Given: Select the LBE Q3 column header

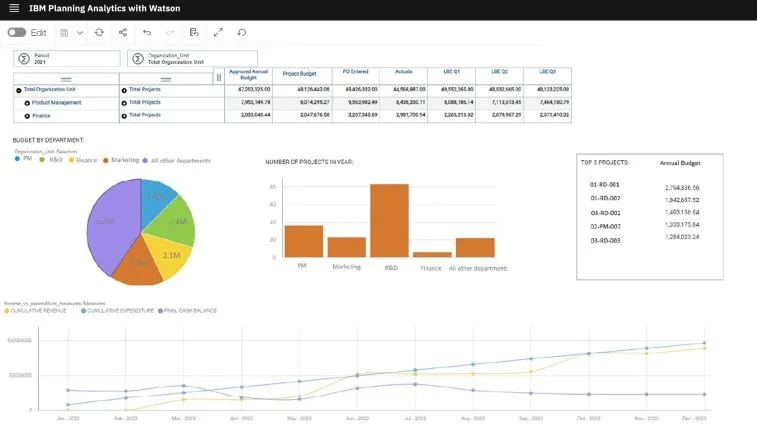Looking at the screenshot, I should click(x=547, y=71).
